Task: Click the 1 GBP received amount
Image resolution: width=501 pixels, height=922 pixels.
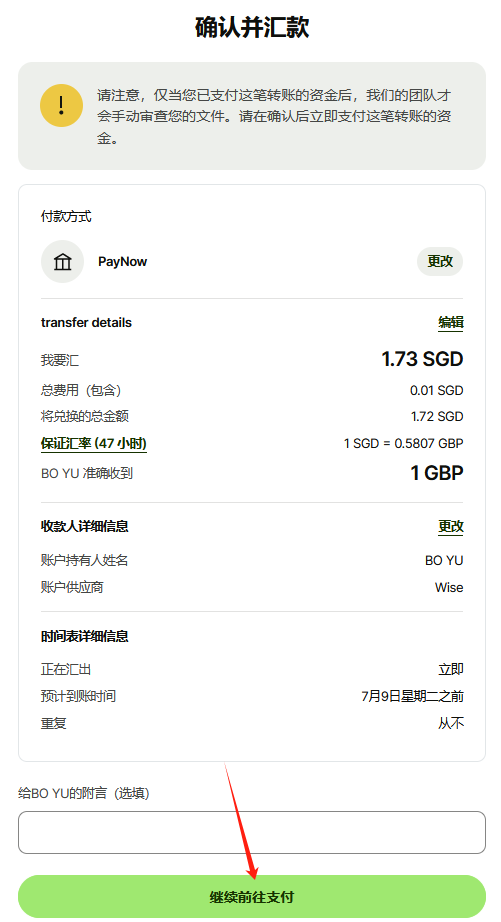Action: click(x=437, y=473)
